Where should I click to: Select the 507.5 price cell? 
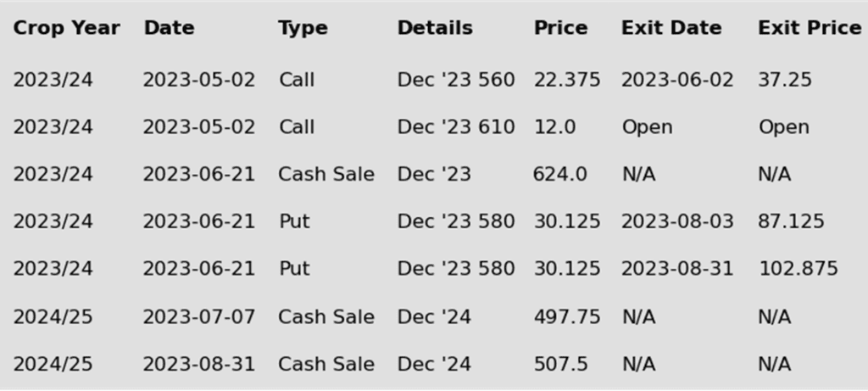click(560, 364)
